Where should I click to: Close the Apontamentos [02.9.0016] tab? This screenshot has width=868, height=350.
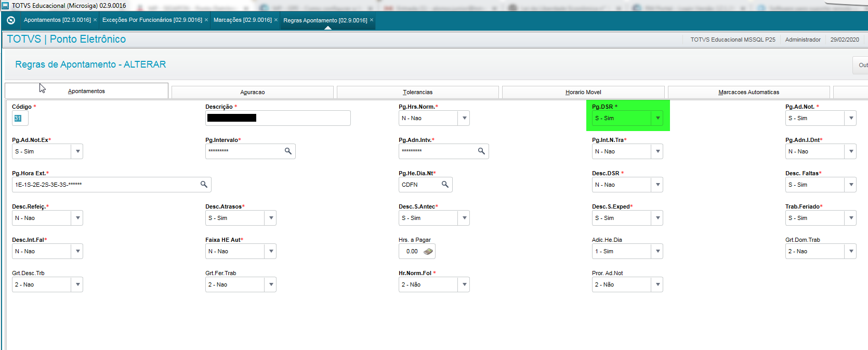tap(95, 20)
